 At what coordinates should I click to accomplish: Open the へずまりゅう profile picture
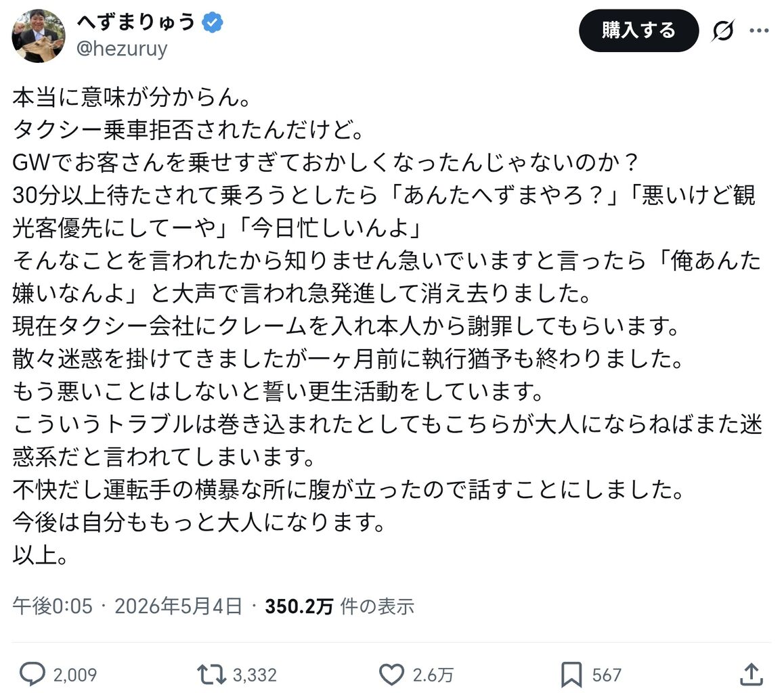pyautogui.click(x=39, y=35)
